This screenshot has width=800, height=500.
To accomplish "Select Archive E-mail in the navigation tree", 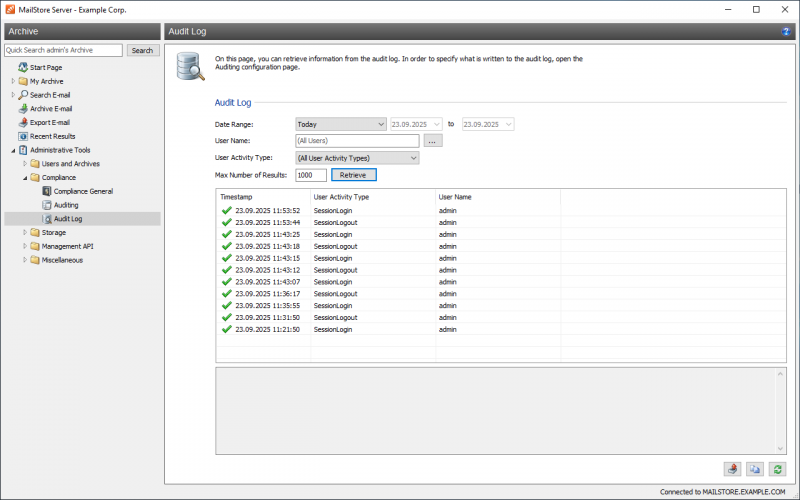I will [x=50, y=108].
